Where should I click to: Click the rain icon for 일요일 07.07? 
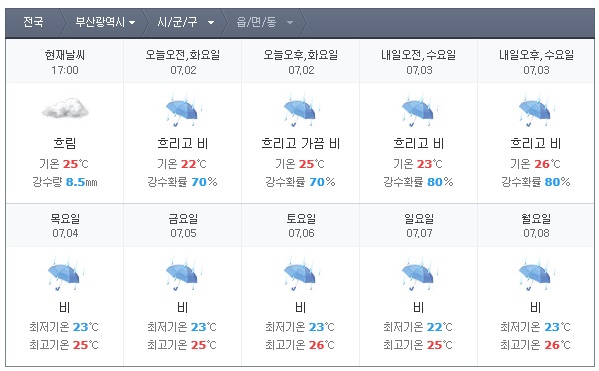pyautogui.click(x=419, y=274)
